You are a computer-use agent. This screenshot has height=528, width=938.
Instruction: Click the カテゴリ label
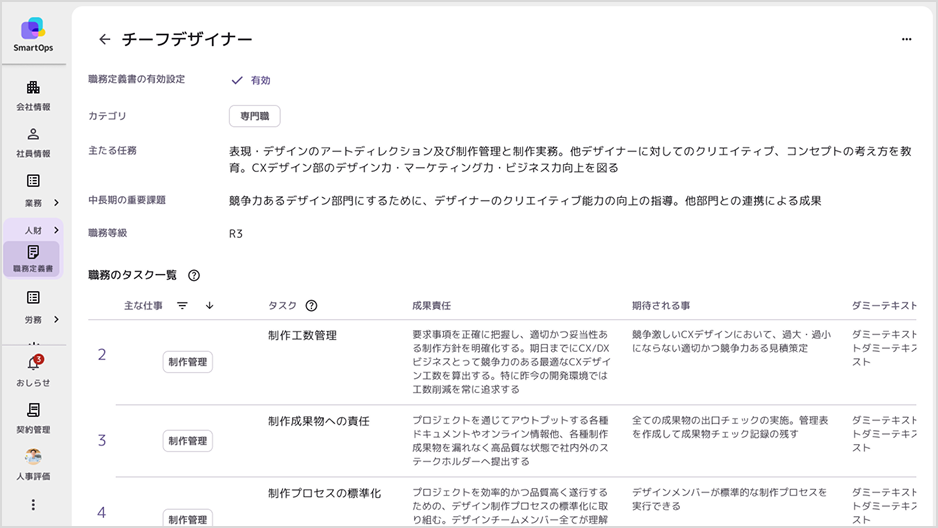tap(107, 116)
